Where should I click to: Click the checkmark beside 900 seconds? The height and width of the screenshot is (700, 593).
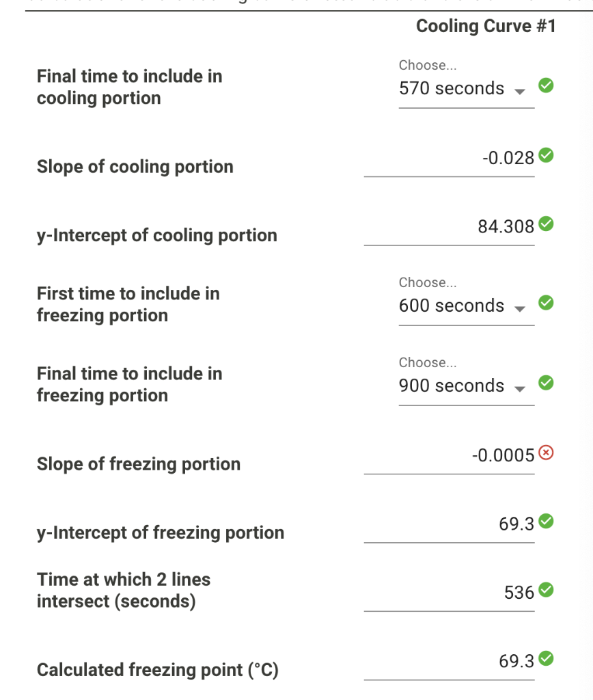click(546, 382)
